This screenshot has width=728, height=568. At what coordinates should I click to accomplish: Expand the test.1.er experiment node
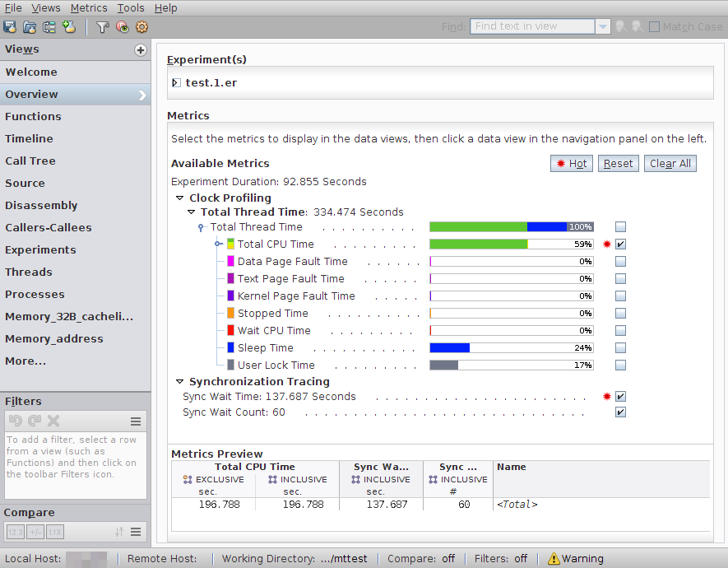(176, 82)
